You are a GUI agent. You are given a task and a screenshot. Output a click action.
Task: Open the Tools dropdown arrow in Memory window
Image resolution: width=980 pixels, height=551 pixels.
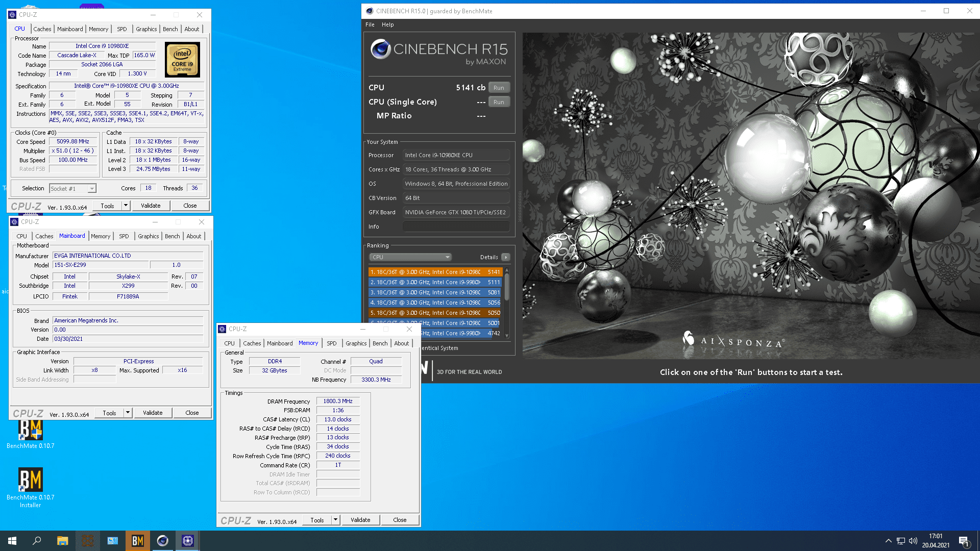(x=335, y=520)
